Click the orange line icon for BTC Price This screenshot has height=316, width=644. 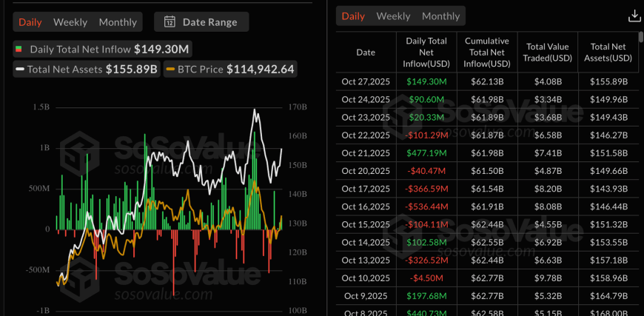pos(171,70)
